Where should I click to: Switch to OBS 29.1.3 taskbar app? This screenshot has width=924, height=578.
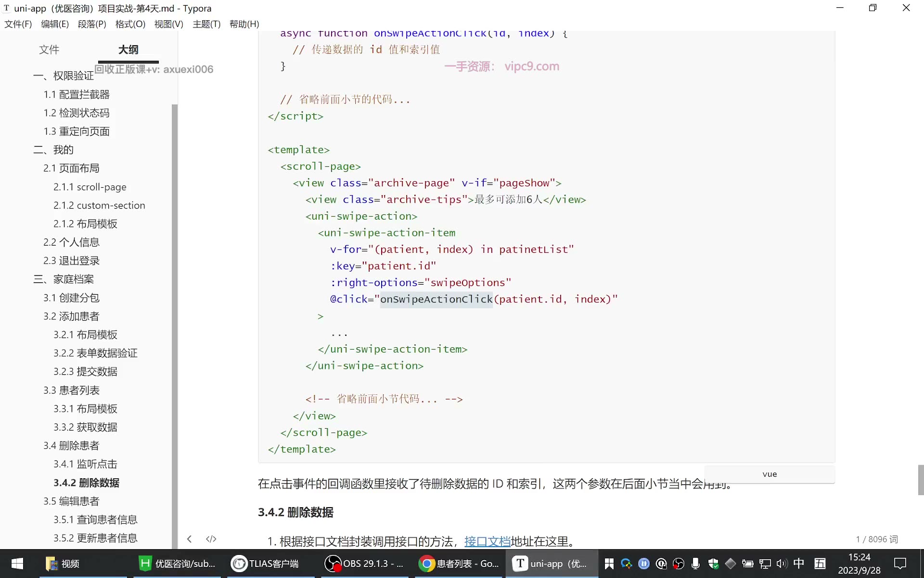pos(364,564)
